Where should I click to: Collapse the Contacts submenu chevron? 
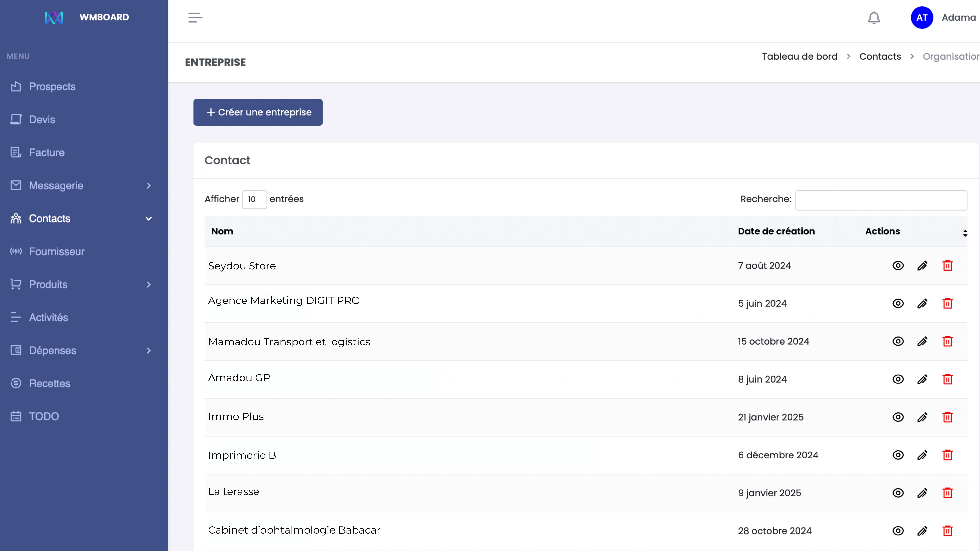coord(149,219)
